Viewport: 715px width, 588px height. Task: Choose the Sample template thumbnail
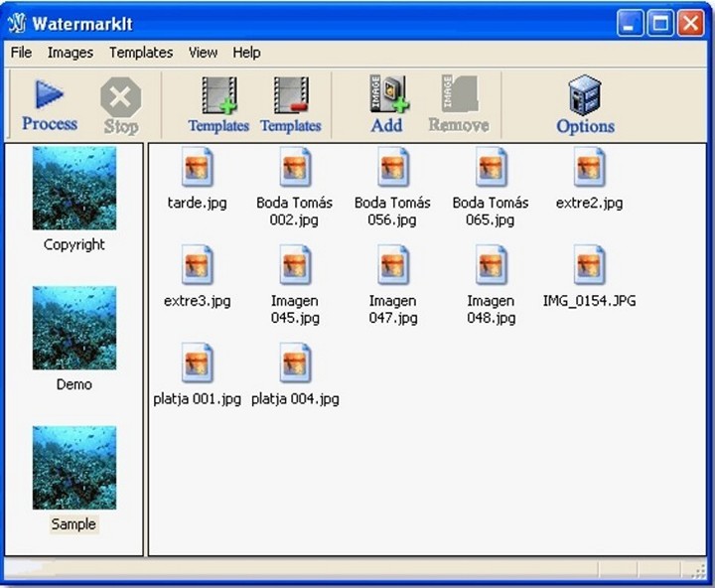(74, 468)
